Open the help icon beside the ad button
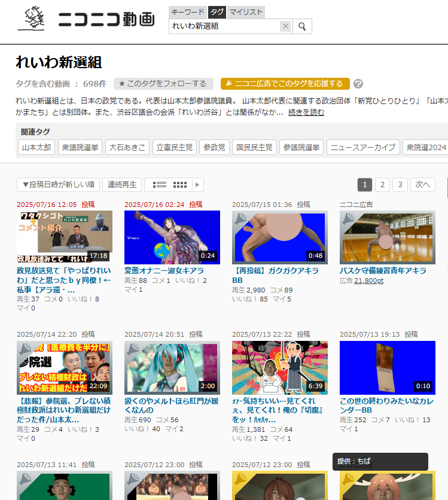 (x=358, y=84)
